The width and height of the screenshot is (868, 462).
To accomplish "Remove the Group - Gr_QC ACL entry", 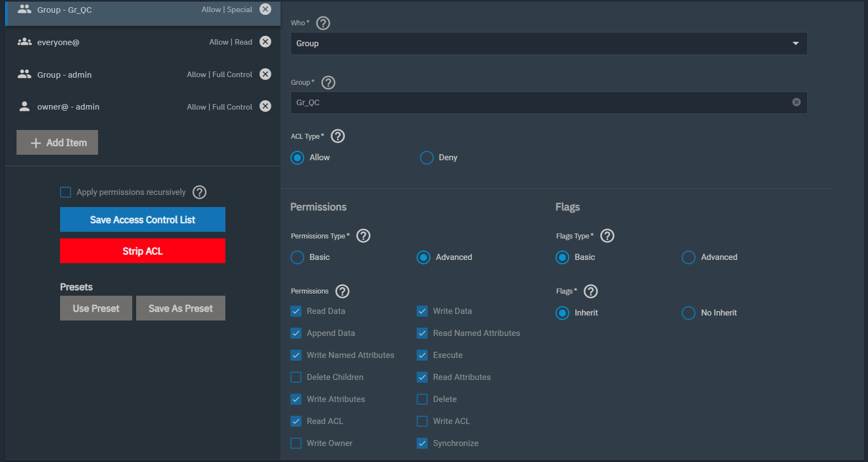I will point(266,9).
